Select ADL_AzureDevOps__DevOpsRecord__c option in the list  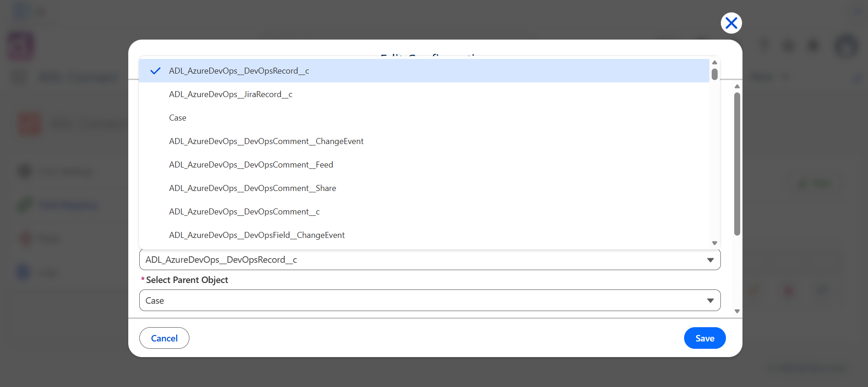click(x=424, y=71)
